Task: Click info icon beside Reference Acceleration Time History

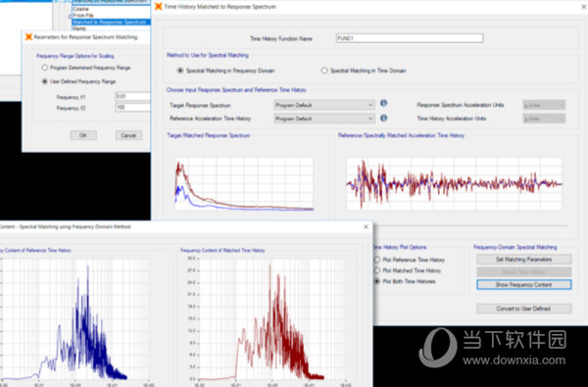Action: click(383, 119)
